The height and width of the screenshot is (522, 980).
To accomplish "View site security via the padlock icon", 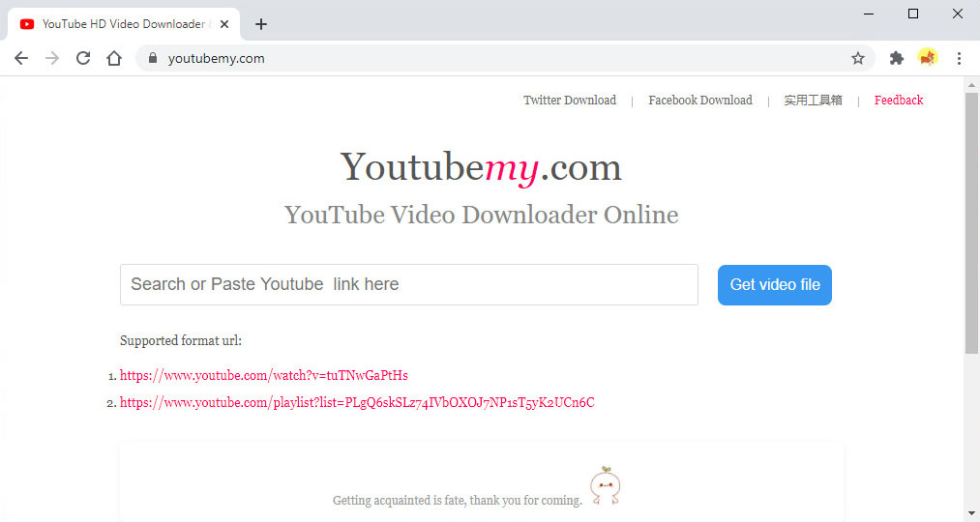I will (x=153, y=58).
